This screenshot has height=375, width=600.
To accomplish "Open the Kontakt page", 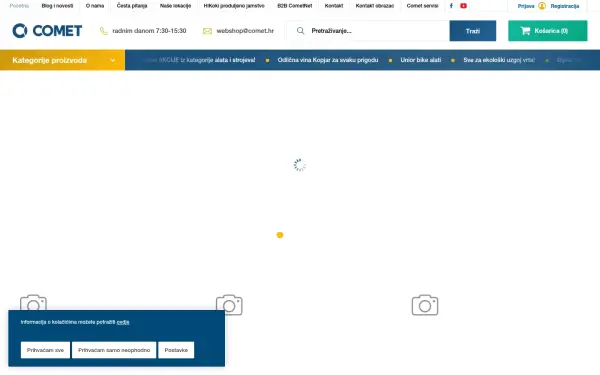I will [334, 6].
